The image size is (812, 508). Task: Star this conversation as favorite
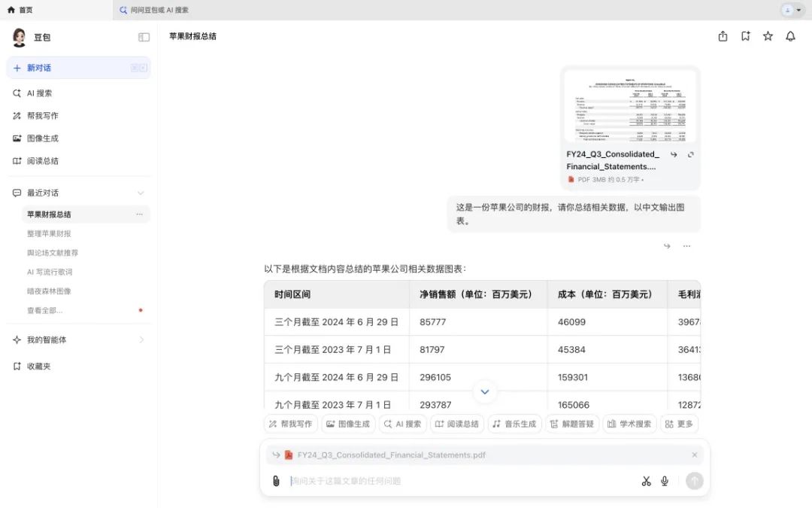coord(768,36)
